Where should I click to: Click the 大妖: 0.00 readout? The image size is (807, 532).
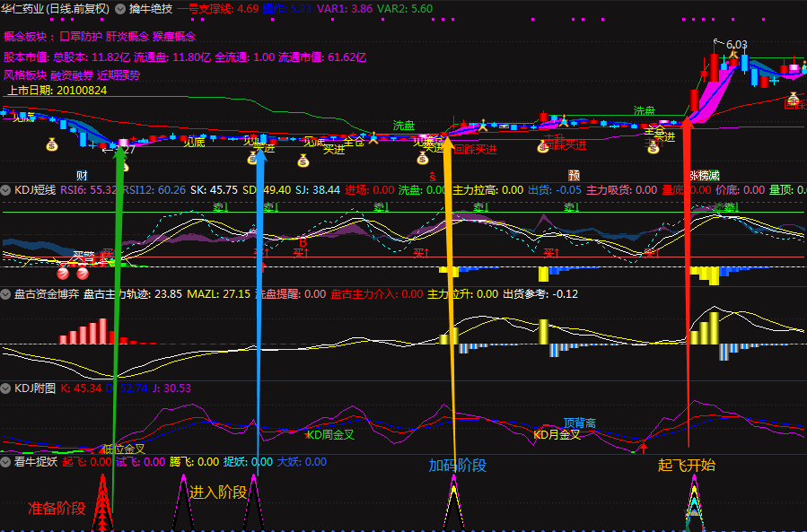303,462
